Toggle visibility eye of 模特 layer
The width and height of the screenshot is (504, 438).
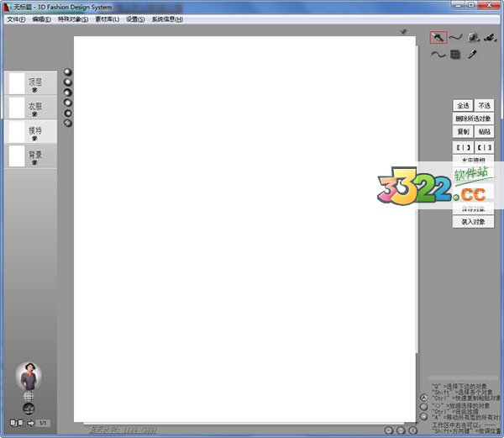coord(34,138)
